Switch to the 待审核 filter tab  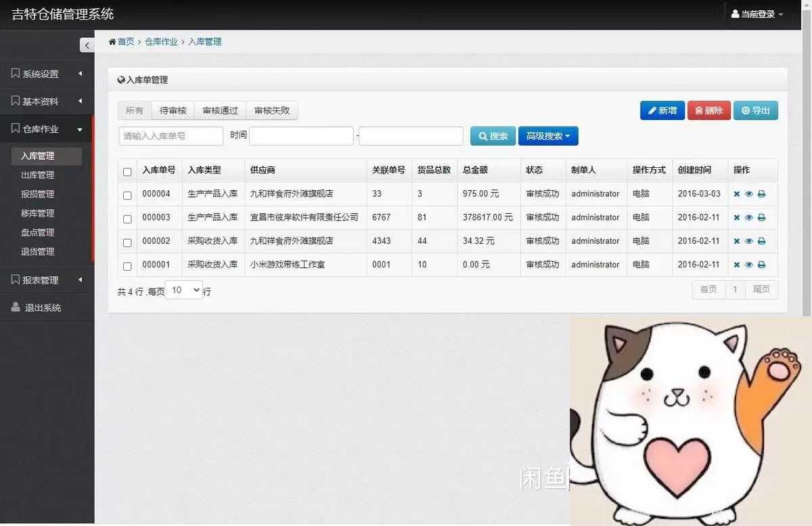pyautogui.click(x=173, y=110)
